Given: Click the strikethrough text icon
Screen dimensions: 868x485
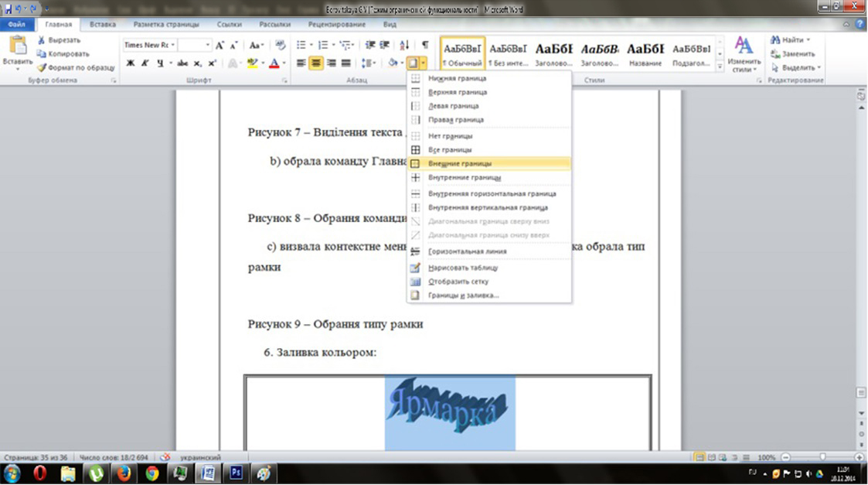Looking at the screenshot, I should [182, 63].
